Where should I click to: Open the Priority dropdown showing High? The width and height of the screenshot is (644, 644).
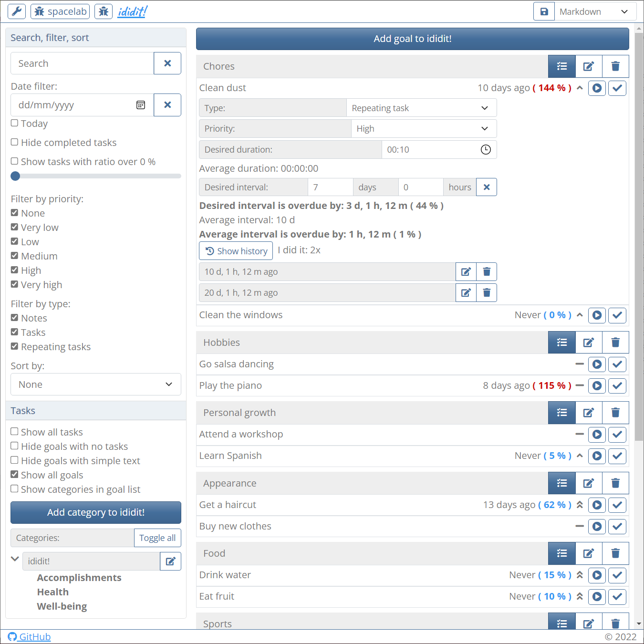click(x=424, y=128)
